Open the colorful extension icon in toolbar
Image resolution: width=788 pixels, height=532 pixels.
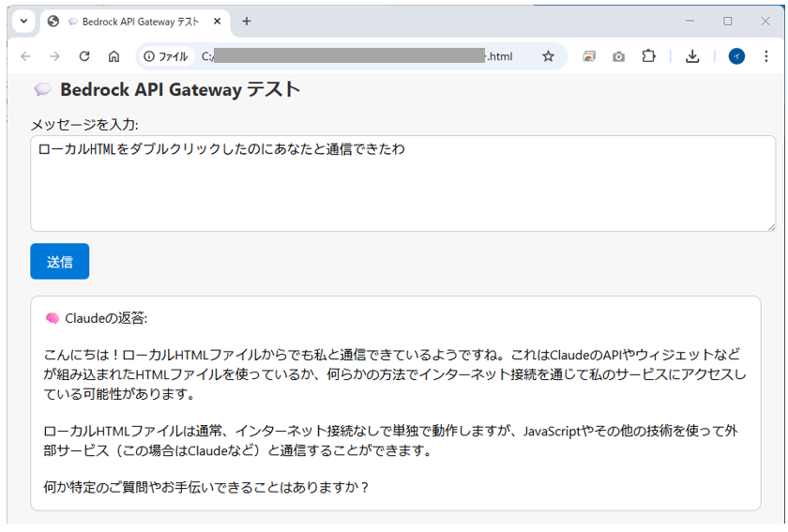click(589, 56)
